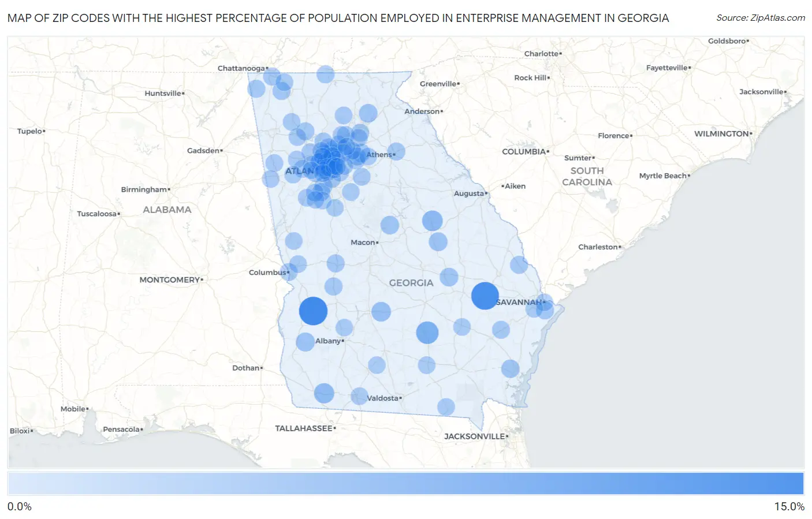Click the color gradient legend bar
This screenshot has width=812, height=519.
coord(405,483)
